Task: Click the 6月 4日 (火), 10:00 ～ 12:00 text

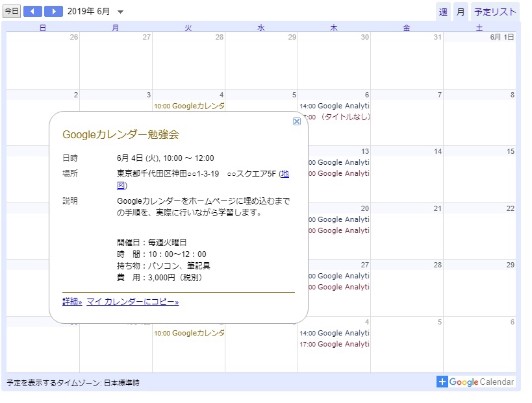Action: click(166, 158)
